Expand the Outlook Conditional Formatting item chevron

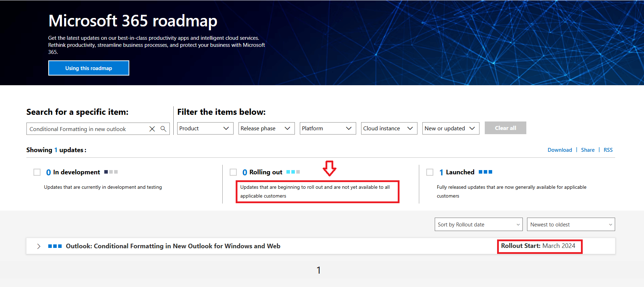(39, 246)
